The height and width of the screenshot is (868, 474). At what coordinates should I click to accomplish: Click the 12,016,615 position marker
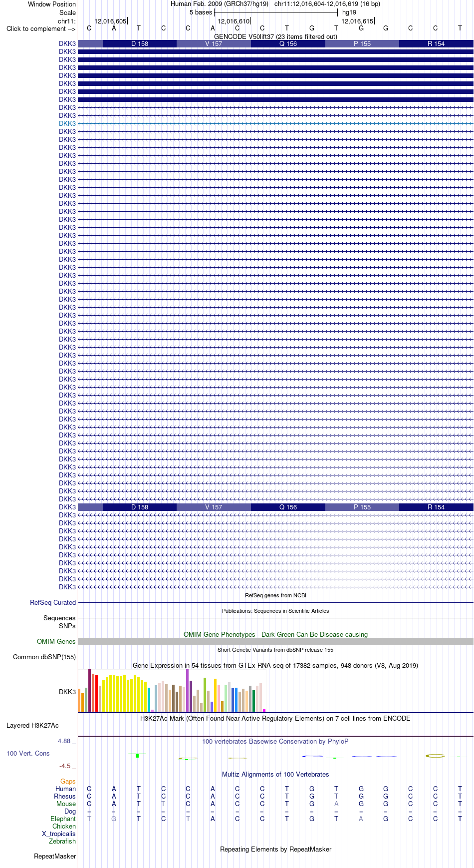coord(357,21)
